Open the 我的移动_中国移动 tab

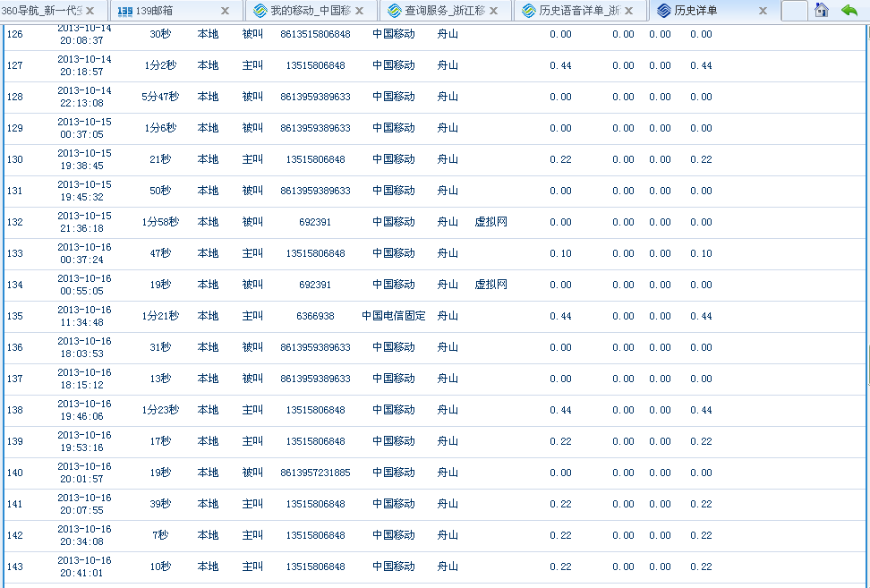[x=311, y=11]
